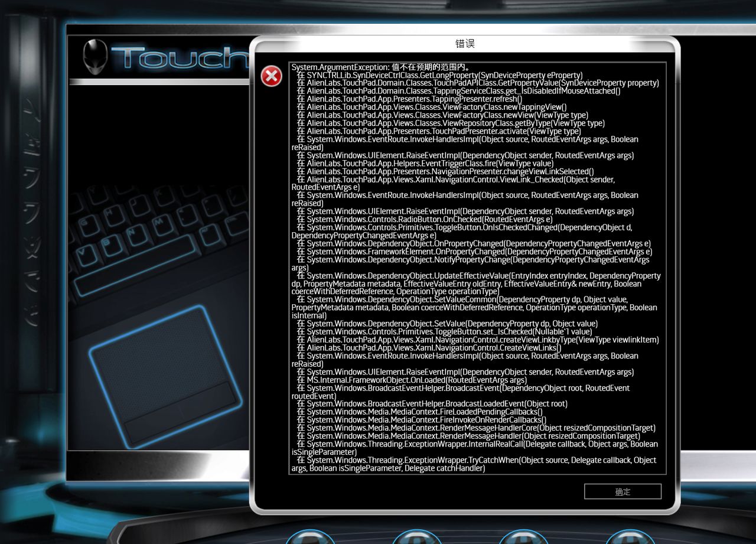Click the BroadcastEvent(DependencyObject root line

point(461,392)
